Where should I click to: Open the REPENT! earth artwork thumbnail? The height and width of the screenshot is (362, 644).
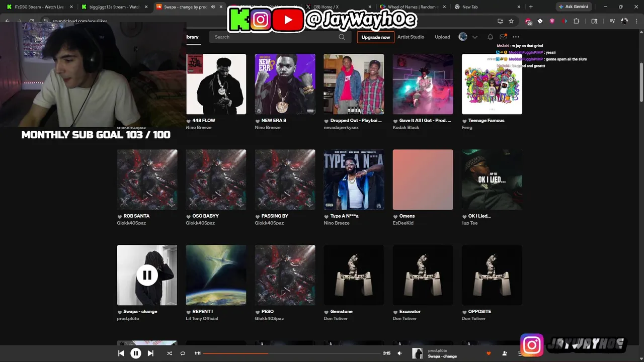216,275
